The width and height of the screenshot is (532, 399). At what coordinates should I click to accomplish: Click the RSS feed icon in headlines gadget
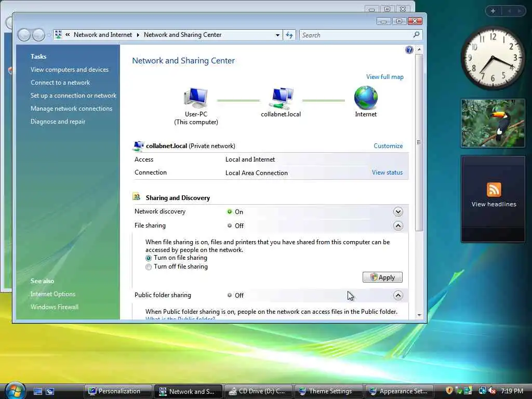pyautogui.click(x=494, y=189)
